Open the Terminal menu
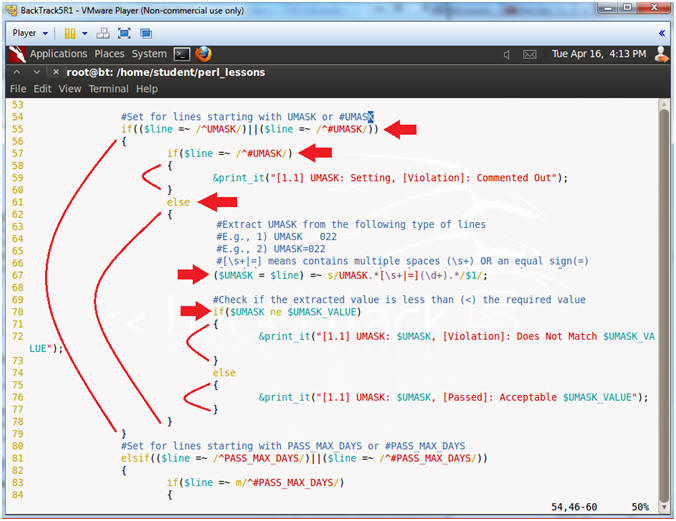The width and height of the screenshot is (676, 521). click(x=109, y=89)
